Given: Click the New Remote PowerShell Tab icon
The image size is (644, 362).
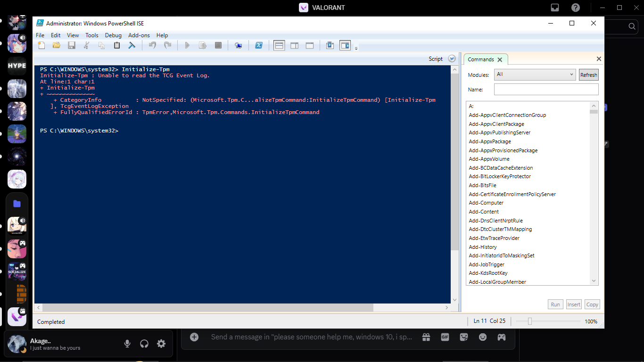Looking at the screenshot, I should [239, 46].
